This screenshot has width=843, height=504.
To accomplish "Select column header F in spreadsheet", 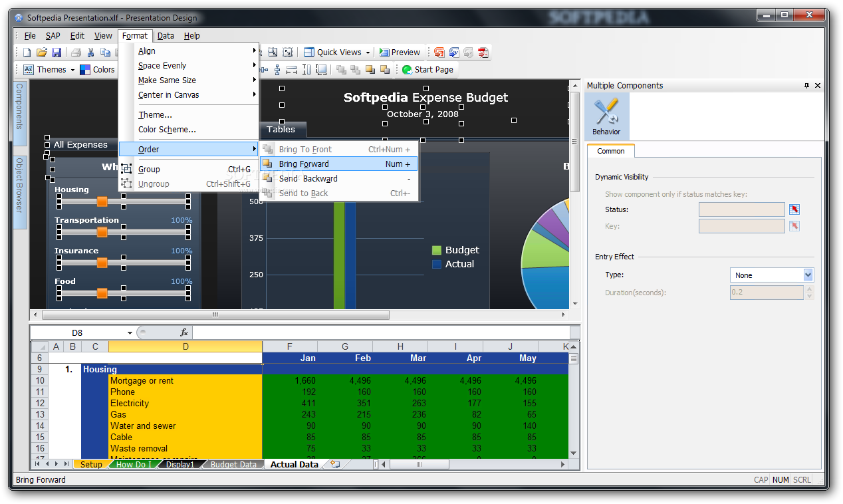I will 290,346.
